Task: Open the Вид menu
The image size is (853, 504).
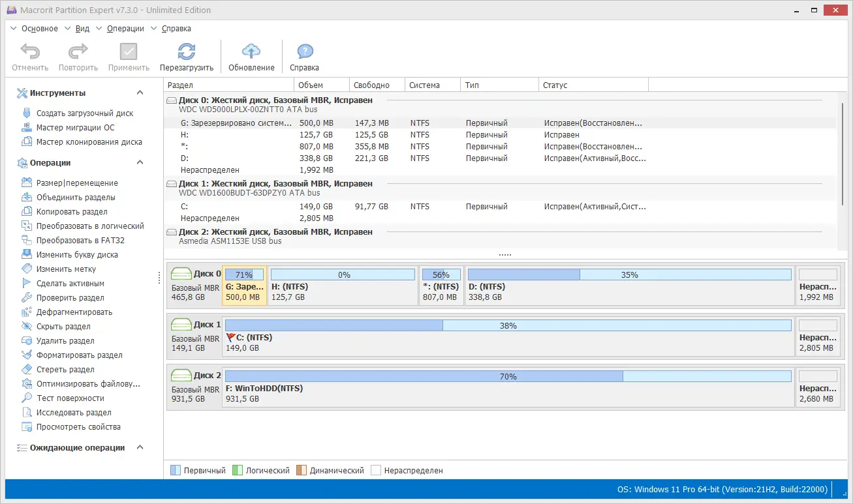Action: pos(82,28)
